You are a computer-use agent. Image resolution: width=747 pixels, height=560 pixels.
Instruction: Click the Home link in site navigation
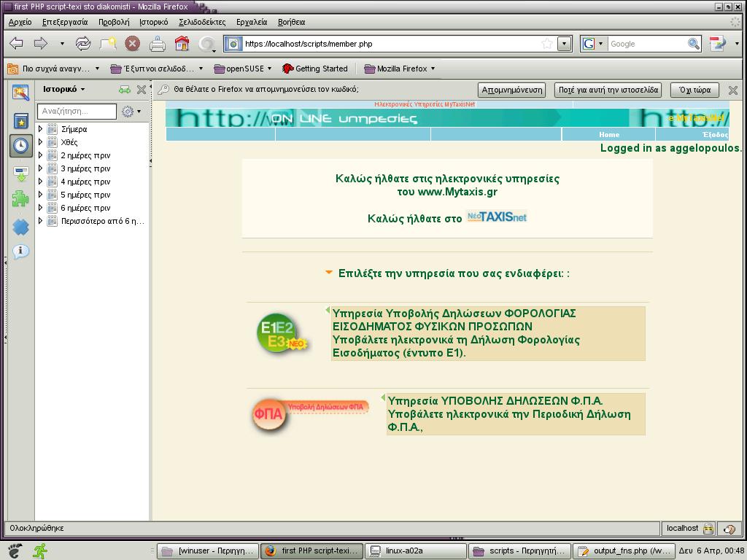609,135
